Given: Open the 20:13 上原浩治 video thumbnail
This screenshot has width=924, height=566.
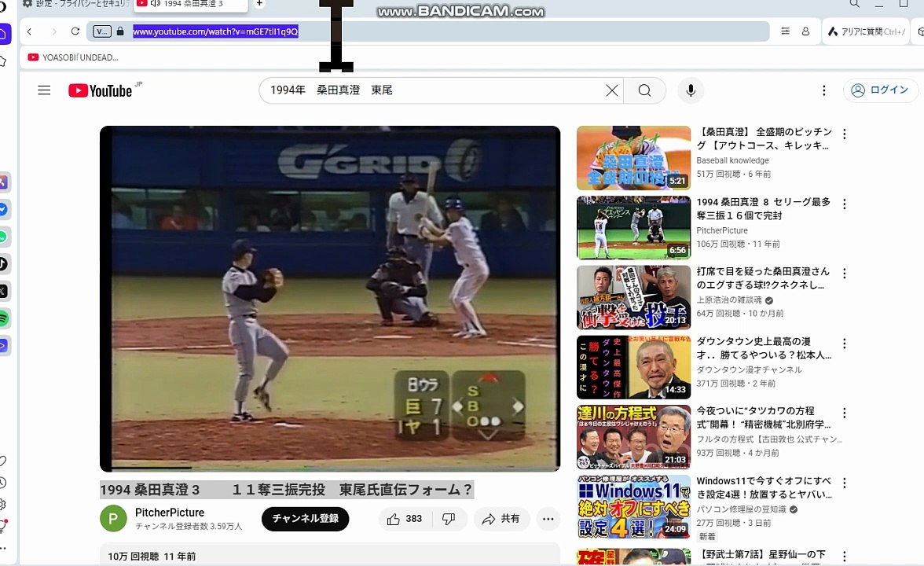Looking at the screenshot, I should point(633,297).
